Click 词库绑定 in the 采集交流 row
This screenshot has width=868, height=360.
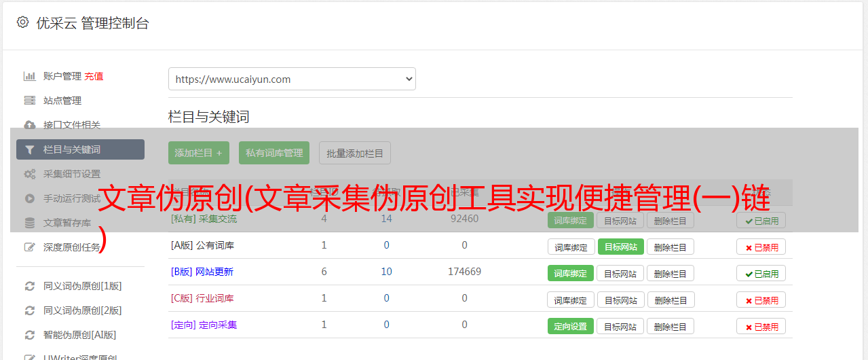pos(571,220)
